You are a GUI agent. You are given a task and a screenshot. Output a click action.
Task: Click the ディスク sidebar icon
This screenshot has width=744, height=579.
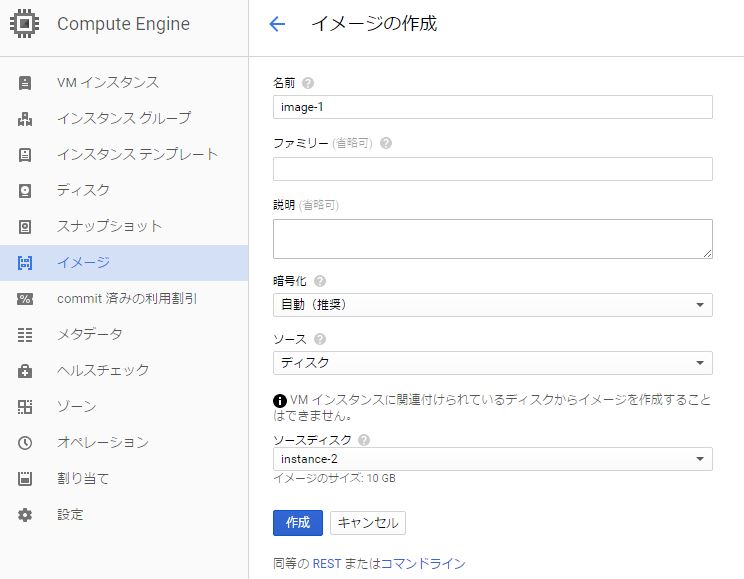pos(25,191)
